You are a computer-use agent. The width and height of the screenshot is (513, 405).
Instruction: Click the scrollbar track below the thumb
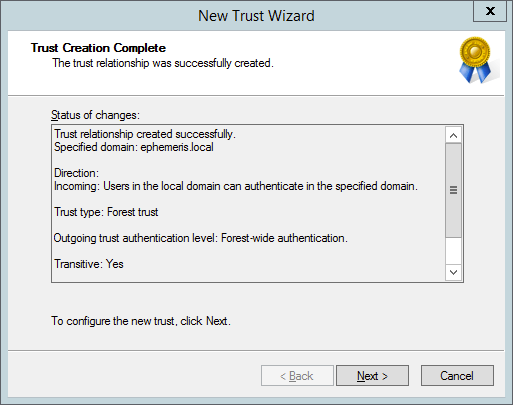[453, 251]
